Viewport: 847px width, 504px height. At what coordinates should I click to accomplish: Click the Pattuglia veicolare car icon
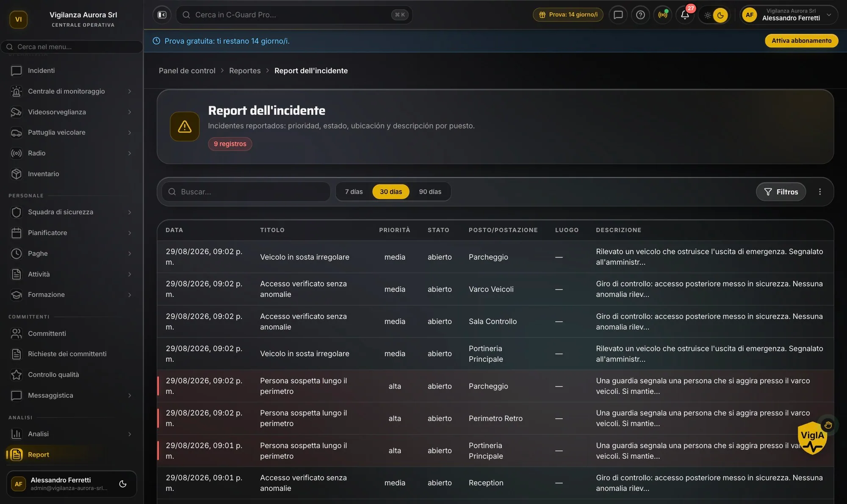click(16, 133)
